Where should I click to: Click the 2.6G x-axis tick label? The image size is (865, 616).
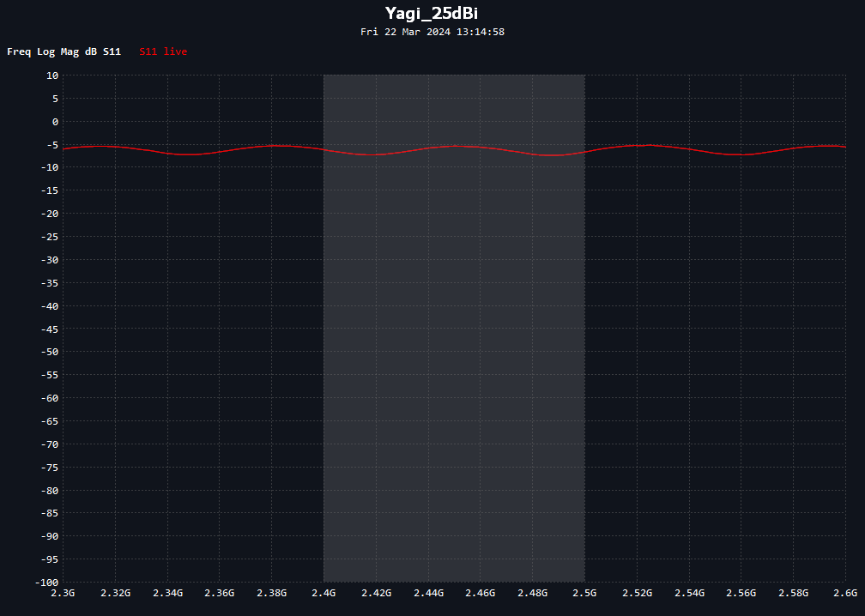click(x=846, y=593)
